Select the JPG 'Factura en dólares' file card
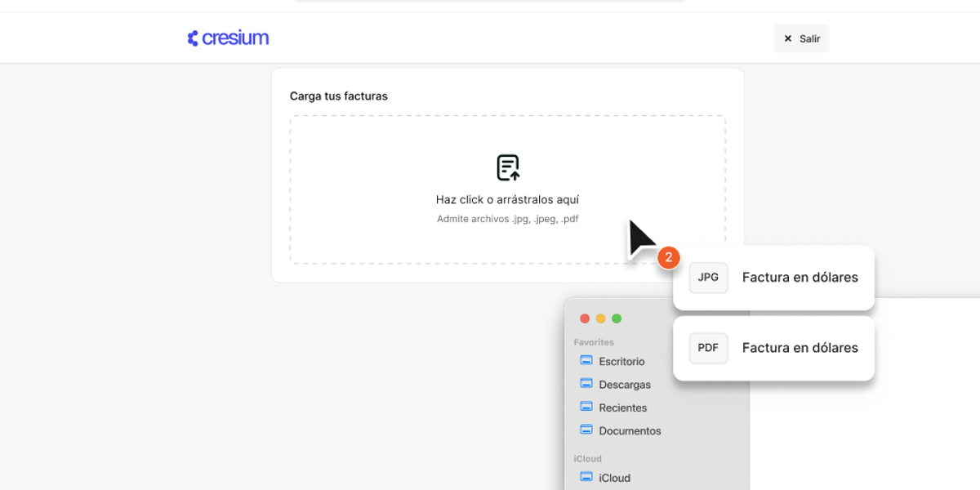The height and width of the screenshot is (490, 980). pyautogui.click(x=773, y=278)
